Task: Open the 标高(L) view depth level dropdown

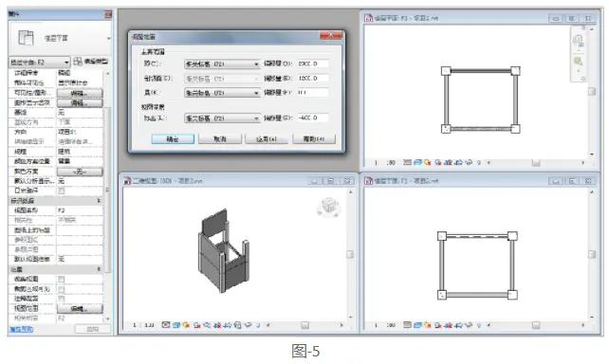Action: 222,118
